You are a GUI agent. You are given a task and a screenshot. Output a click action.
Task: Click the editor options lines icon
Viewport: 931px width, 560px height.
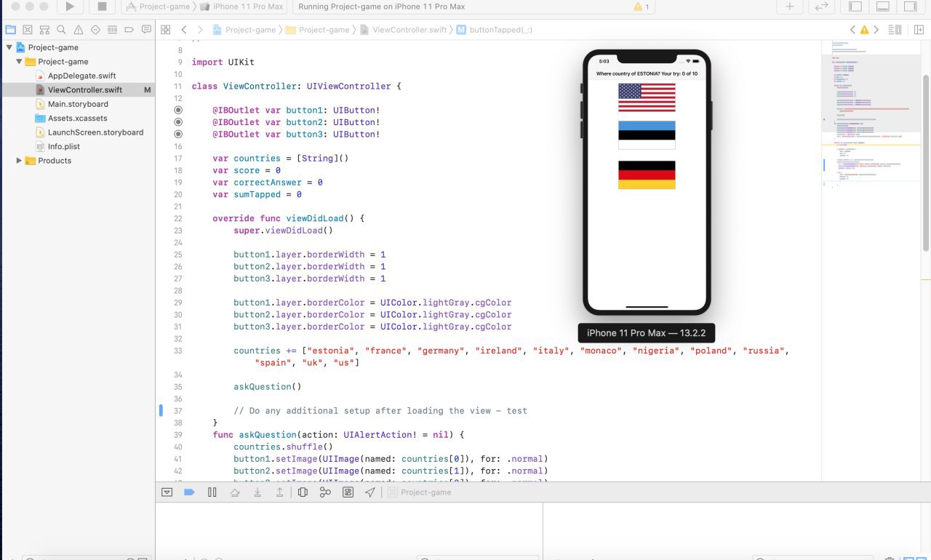pyautogui.click(x=895, y=30)
